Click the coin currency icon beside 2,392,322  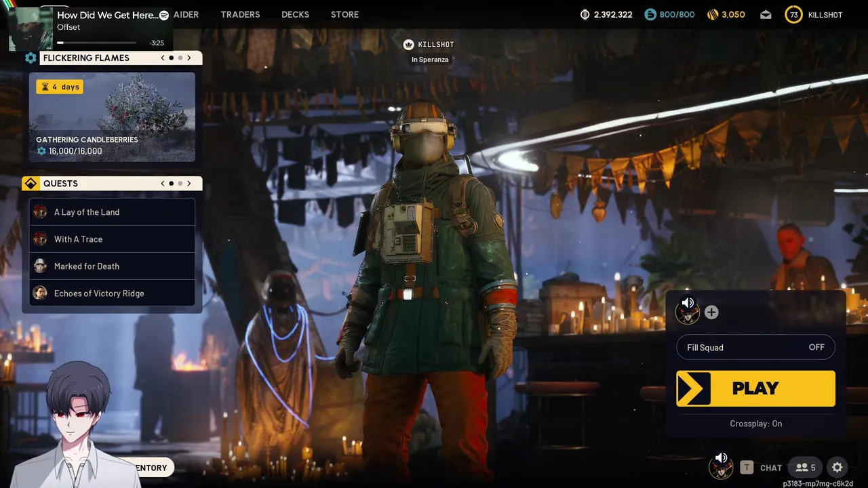click(x=585, y=15)
